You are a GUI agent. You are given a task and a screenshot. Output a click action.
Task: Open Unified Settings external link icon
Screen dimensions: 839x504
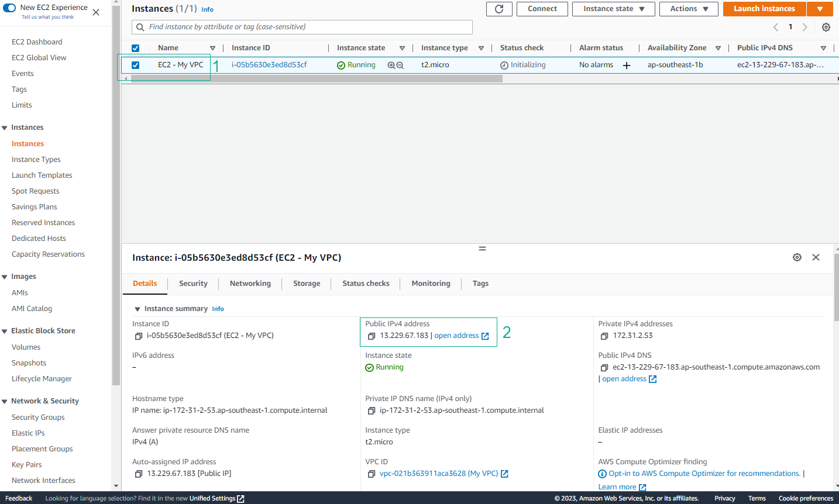click(x=240, y=499)
